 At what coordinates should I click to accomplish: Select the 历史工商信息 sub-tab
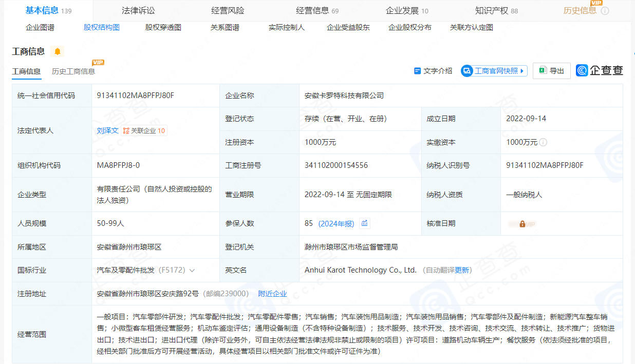[x=73, y=71]
